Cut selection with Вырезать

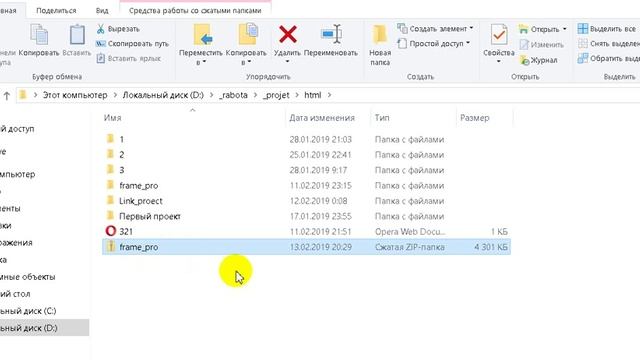point(118,29)
